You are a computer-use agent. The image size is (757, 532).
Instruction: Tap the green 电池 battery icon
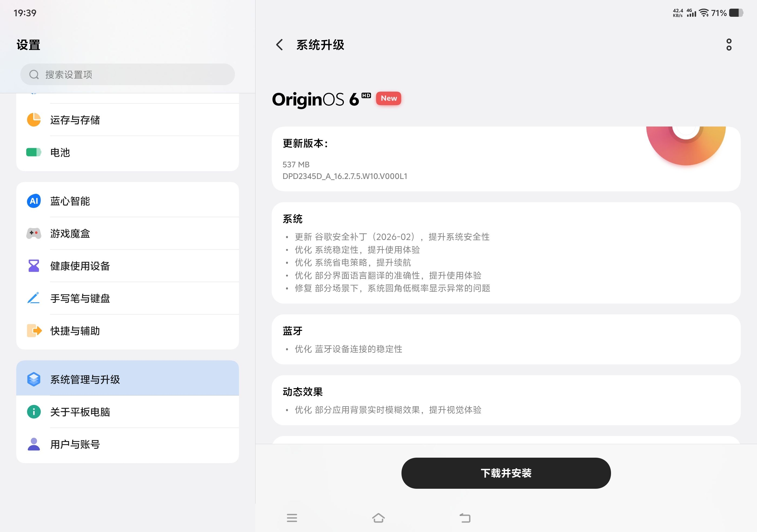pos(34,152)
